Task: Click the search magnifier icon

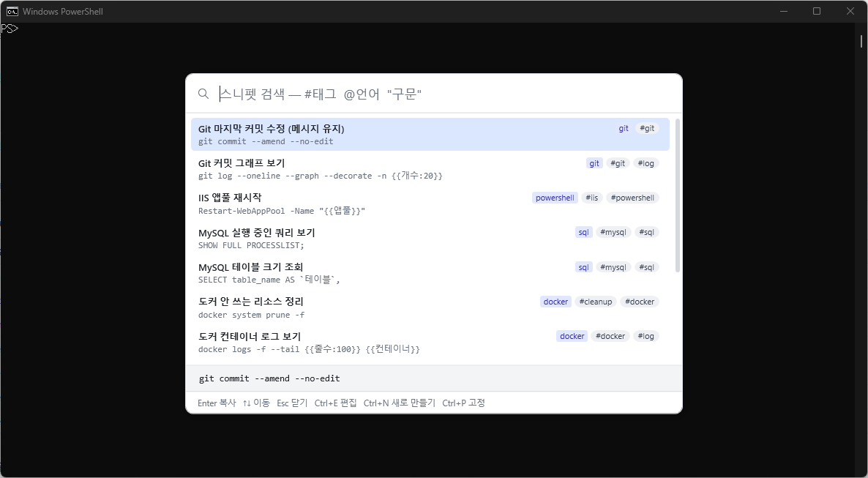Action: pyautogui.click(x=203, y=94)
